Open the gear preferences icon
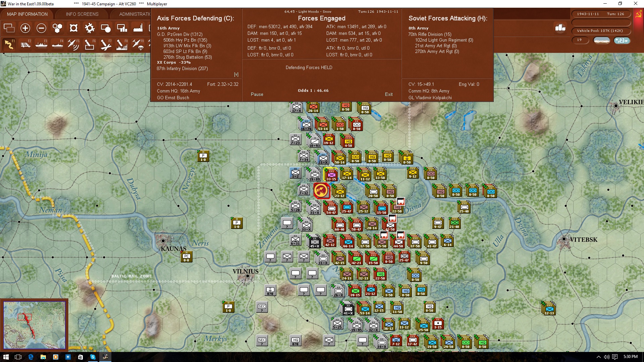This screenshot has height=362, width=644. tap(90, 28)
